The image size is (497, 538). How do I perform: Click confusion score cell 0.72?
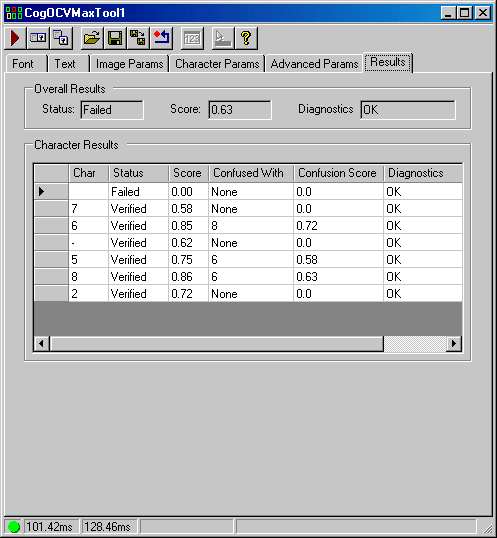pyautogui.click(x=338, y=225)
